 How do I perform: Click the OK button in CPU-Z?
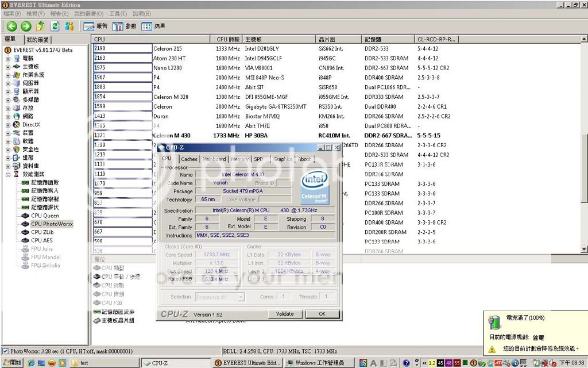point(322,314)
